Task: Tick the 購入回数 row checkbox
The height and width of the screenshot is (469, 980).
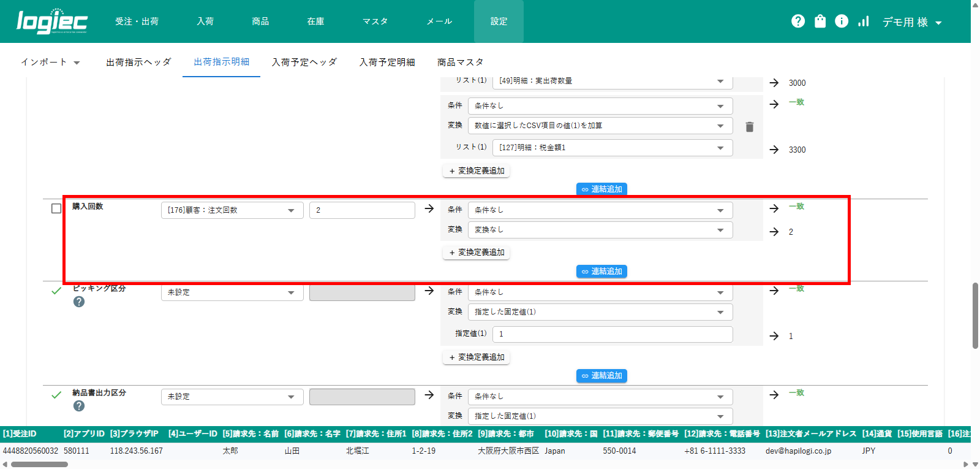Action: coord(56,208)
